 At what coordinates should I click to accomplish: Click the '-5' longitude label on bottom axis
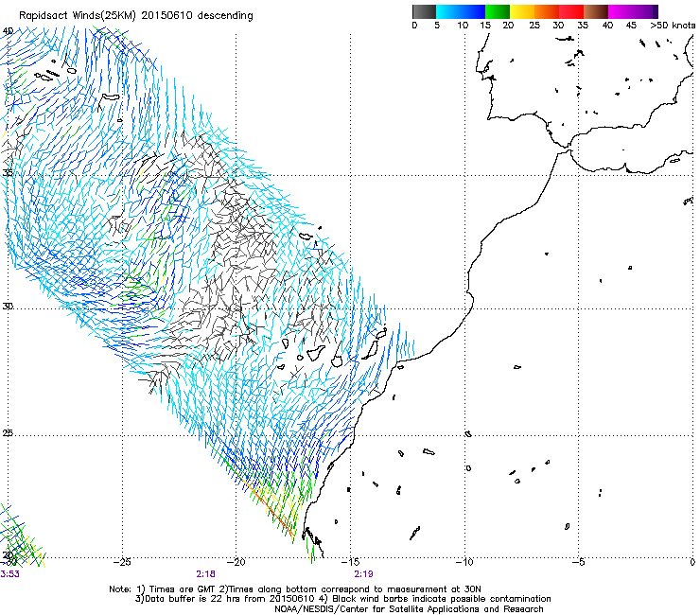pyautogui.click(x=578, y=562)
